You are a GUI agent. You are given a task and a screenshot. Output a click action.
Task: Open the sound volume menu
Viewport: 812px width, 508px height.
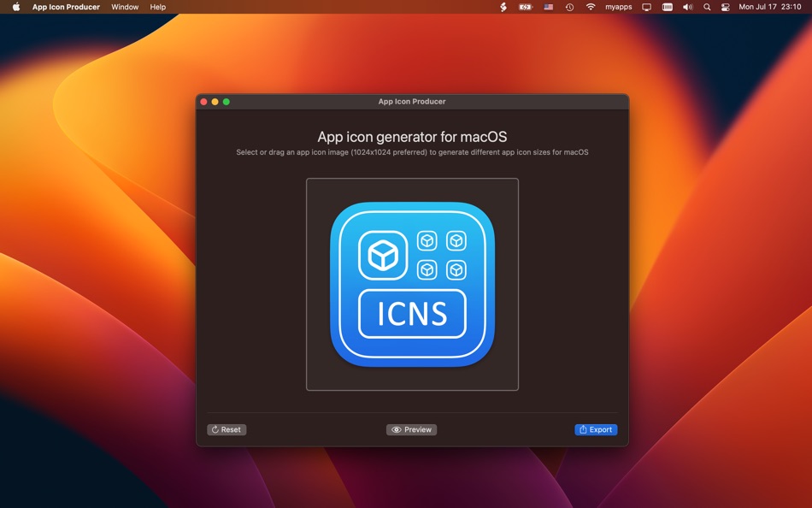688,7
